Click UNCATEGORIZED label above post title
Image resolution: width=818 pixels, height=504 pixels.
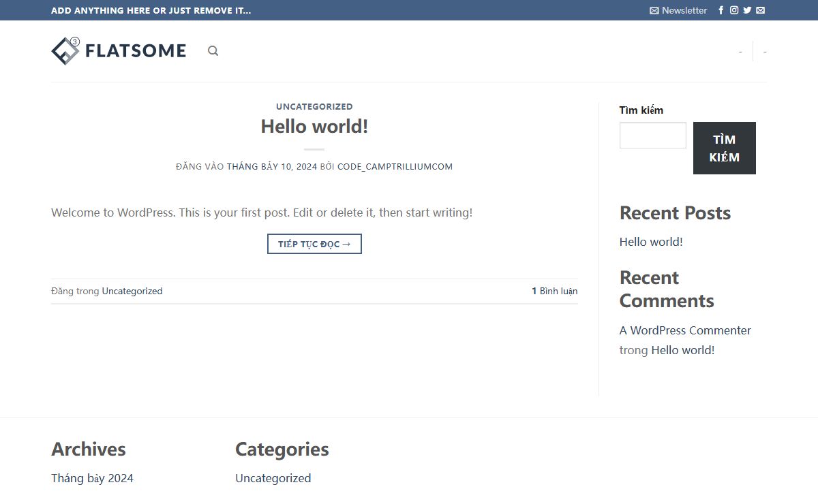(314, 106)
